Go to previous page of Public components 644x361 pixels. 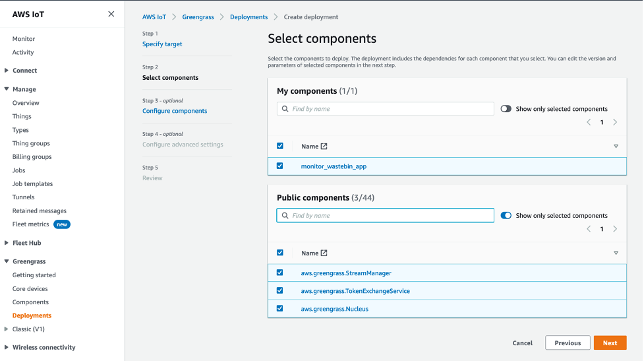point(589,229)
